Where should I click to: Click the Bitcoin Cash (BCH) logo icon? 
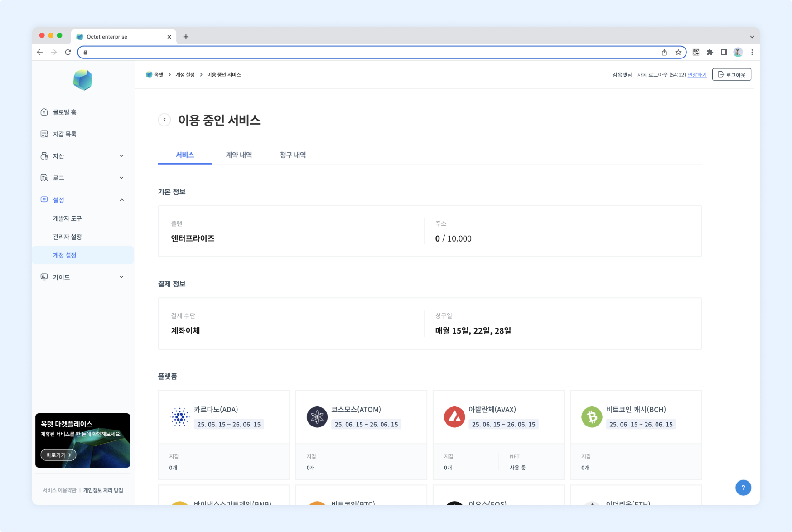click(592, 417)
